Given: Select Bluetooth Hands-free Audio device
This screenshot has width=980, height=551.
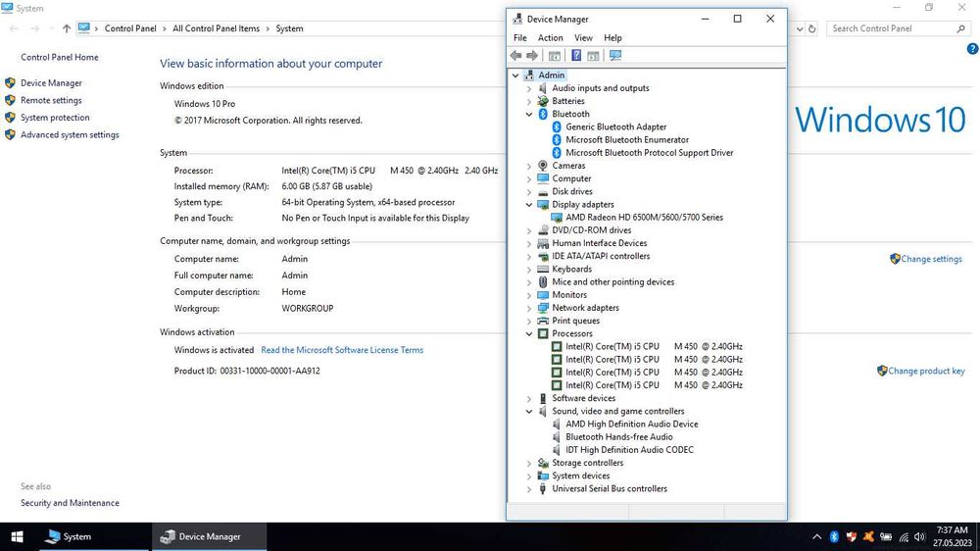Looking at the screenshot, I should pyautogui.click(x=619, y=437).
